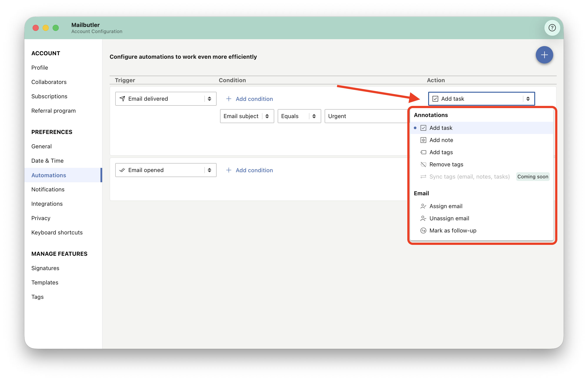Select Add tags annotation option
Image resolution: width=588 pixels, height=381 pixels.
tap(481, 152)
